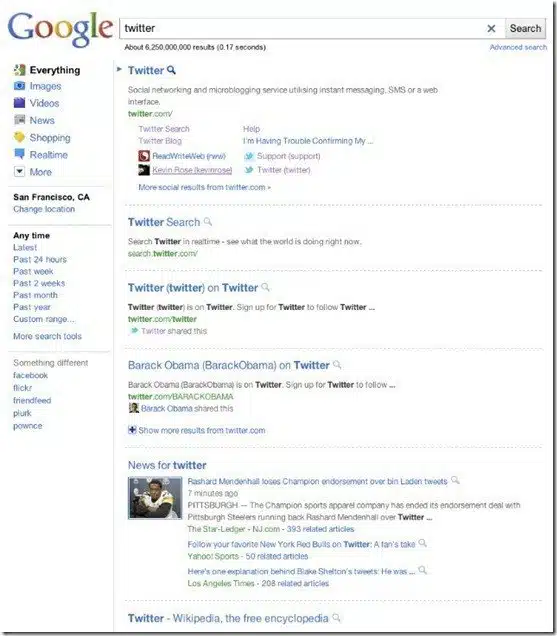Click the Everything icon in sidebar
Viewport: 557px width, 636px height.
[19, 70]
